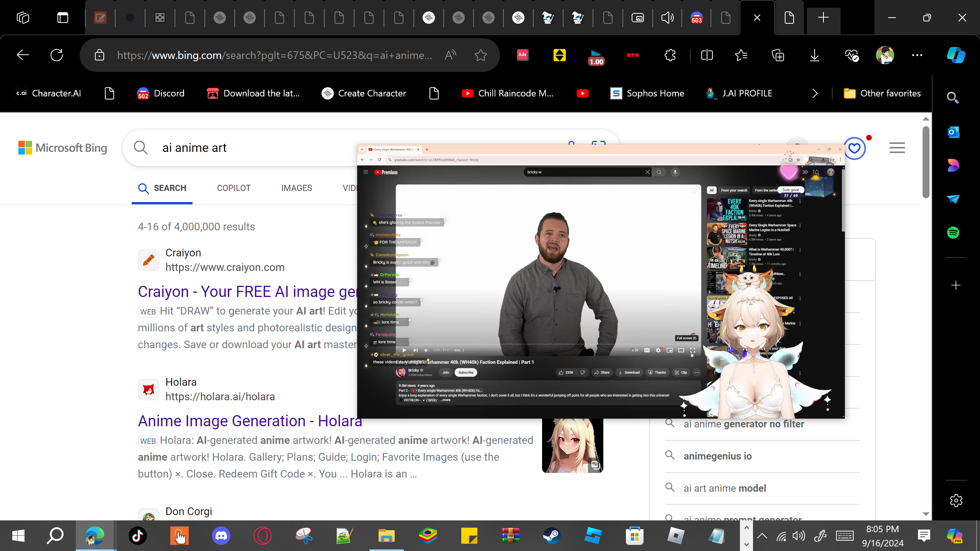Open a new browser tab
This screenshot has height=551, width=980.
click(823, 18)
